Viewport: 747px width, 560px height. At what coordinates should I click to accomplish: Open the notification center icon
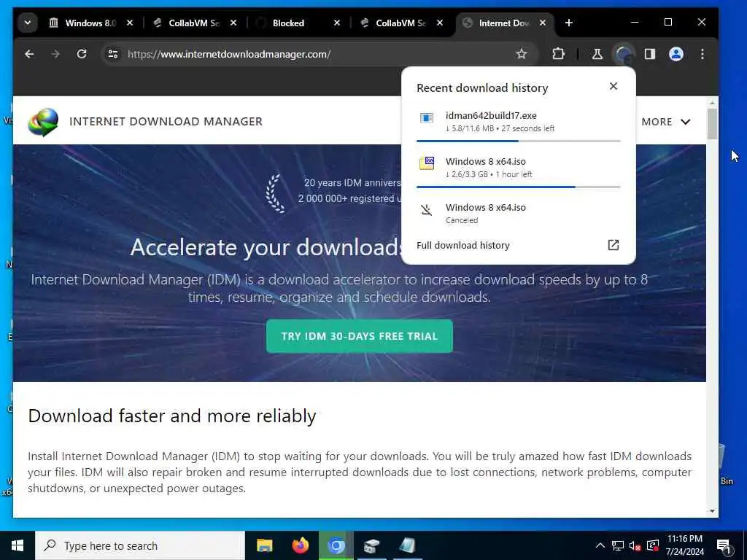click(724, 545)
